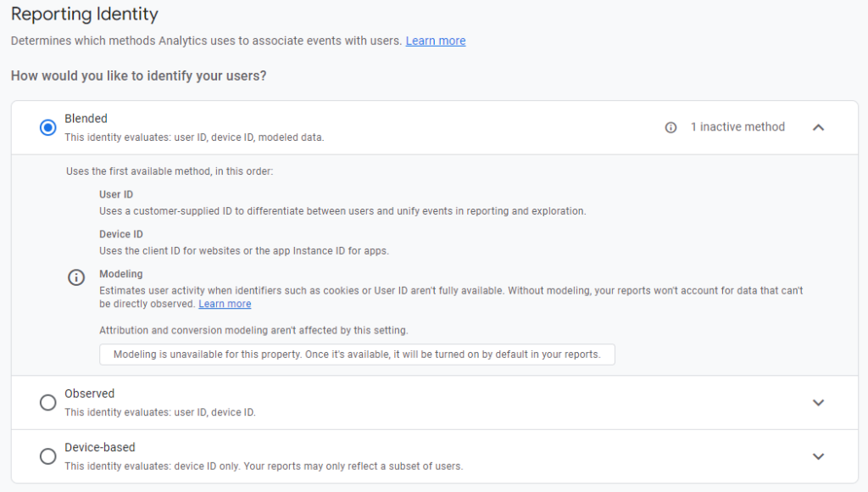Click the 'Reporting Identity' page heading
Screen dimensions: 868x492
click(x=85, y=14)
